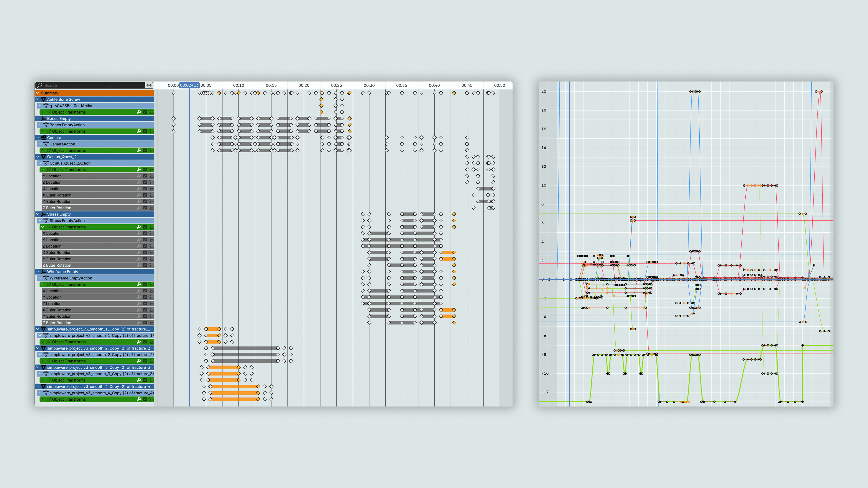The width and height of the screenshot is (868, 488).
Task: Lock the Wireframe Empty Z Euler Rotation channel
Action: click(x=151, y=323)
